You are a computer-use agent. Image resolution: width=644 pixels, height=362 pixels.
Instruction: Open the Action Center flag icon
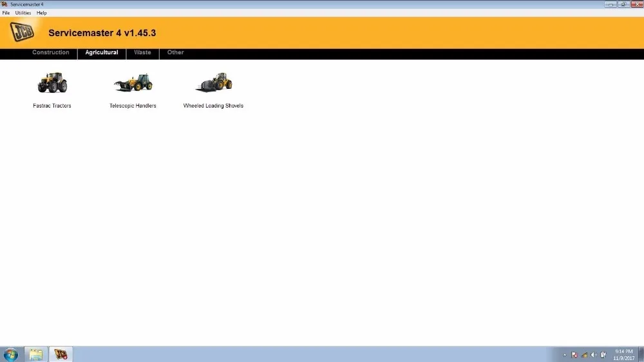click(x=574, y=355)
